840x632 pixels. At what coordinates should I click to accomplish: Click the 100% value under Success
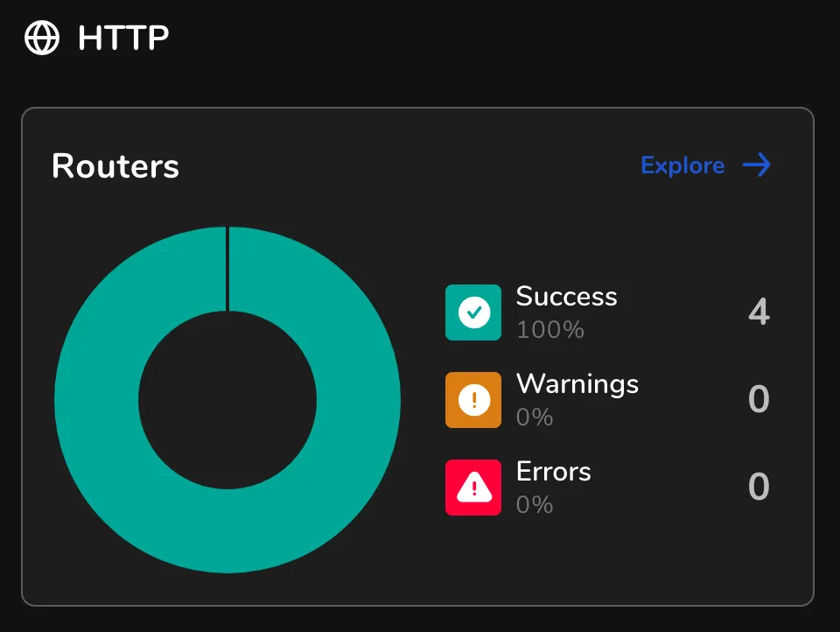coord(549,330)
